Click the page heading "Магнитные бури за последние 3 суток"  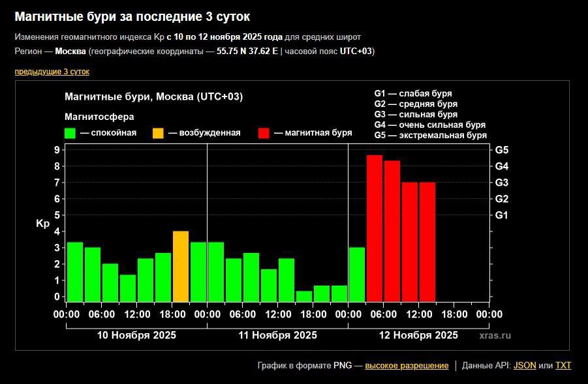132,16
